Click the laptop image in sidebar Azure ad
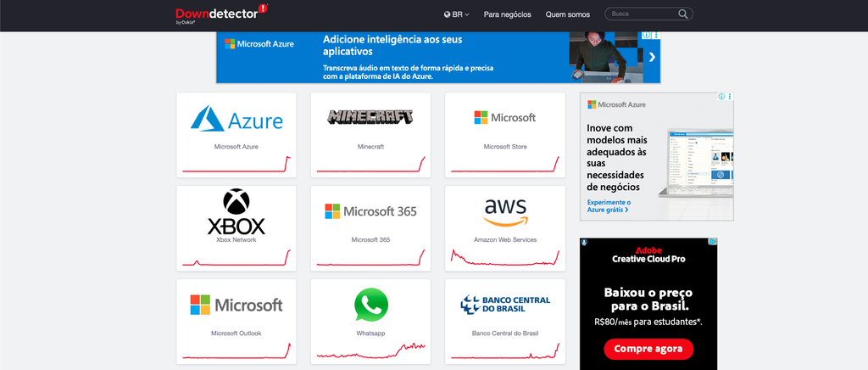Screen dimensions: 868x370 click(697, 164)
